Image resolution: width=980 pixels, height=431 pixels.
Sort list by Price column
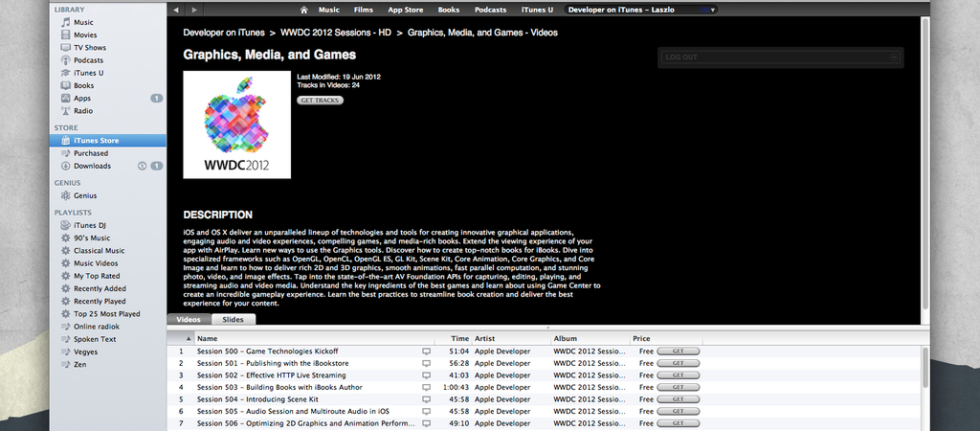[667, 338]
